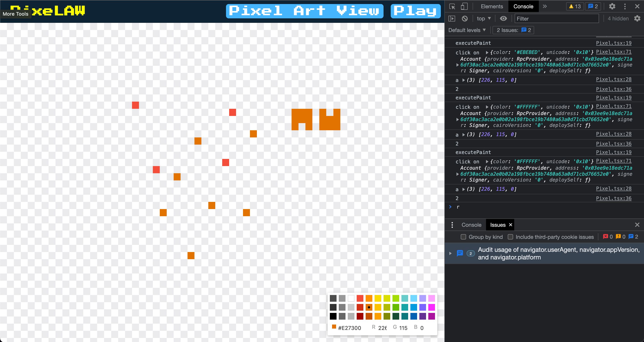Show the console sidebar panel icon
The image size is (644, 342).
tap(452, 19)
